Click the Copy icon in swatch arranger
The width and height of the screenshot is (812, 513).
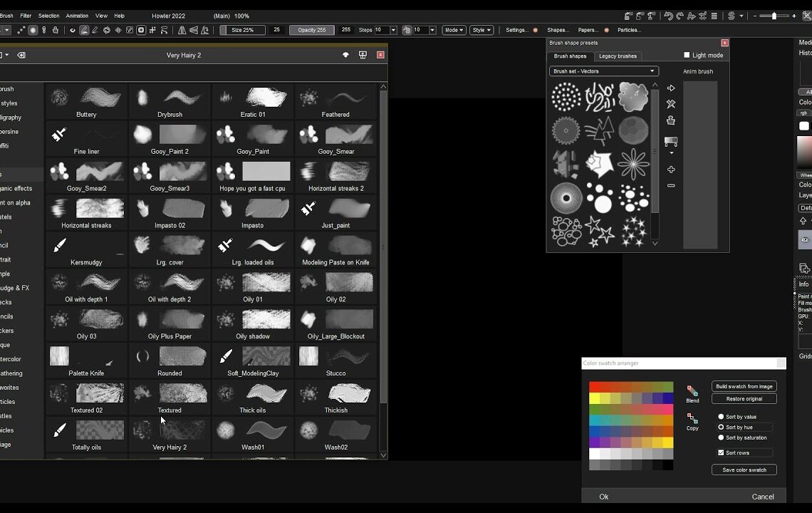point(692,418)
